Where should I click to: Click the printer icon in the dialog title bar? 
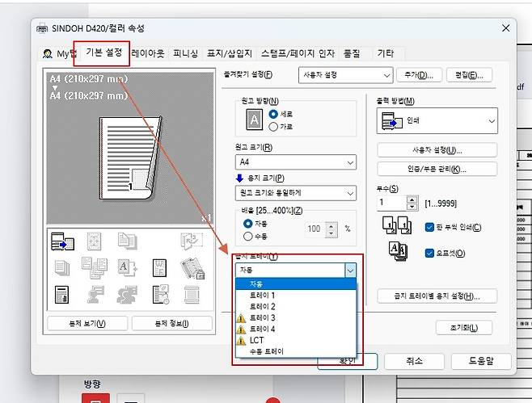42,28
